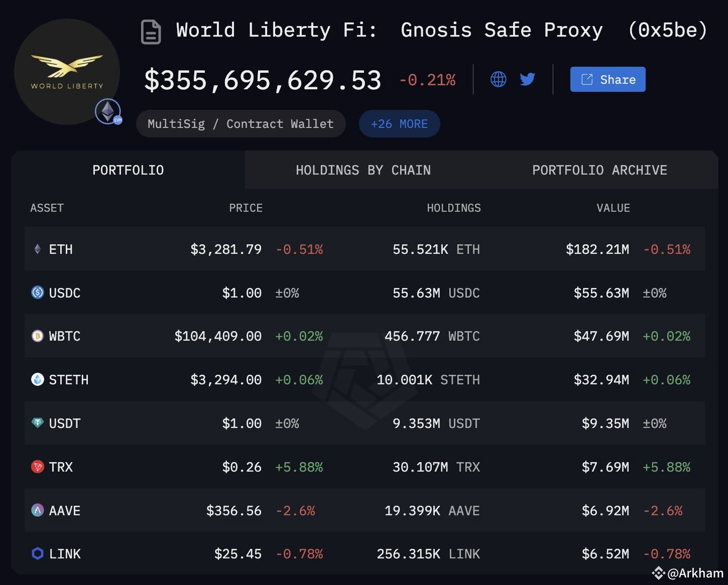Click the USDC token icon
The width and height of the screenshot is (728, 585).
point(37,292)
